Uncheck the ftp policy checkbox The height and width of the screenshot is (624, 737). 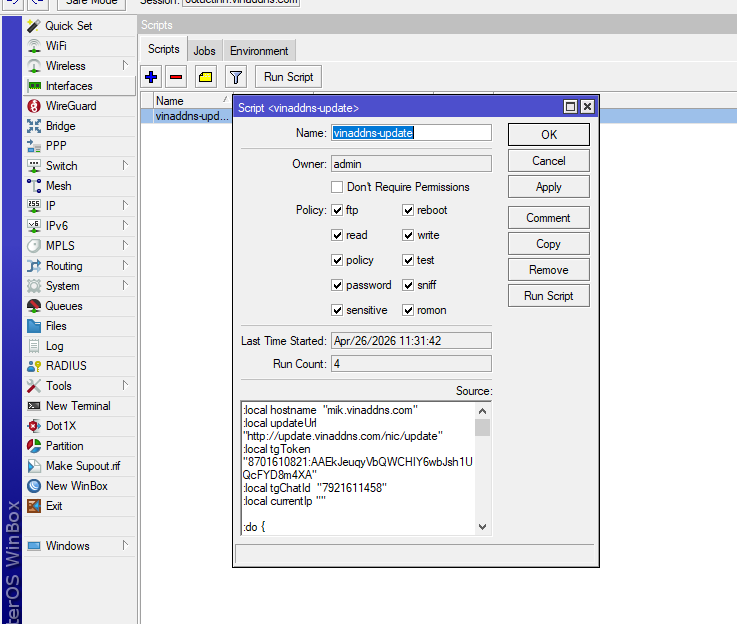(x=338, y=210)
